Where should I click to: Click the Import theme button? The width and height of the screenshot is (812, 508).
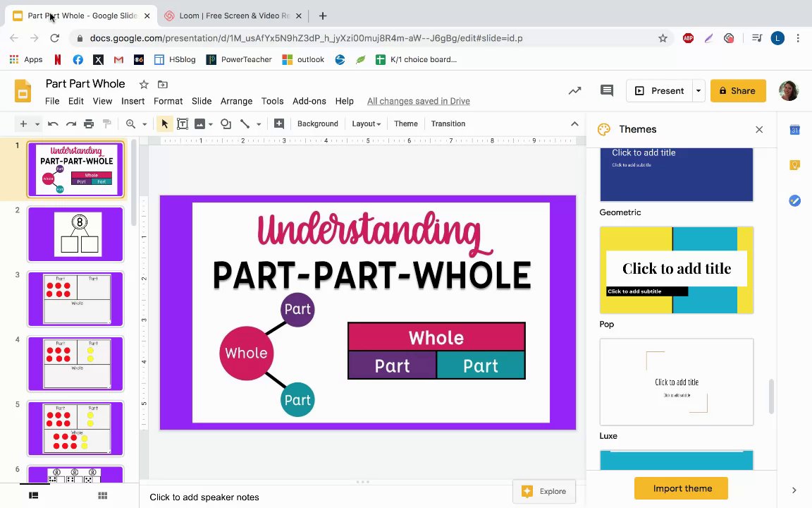point(681,488)
